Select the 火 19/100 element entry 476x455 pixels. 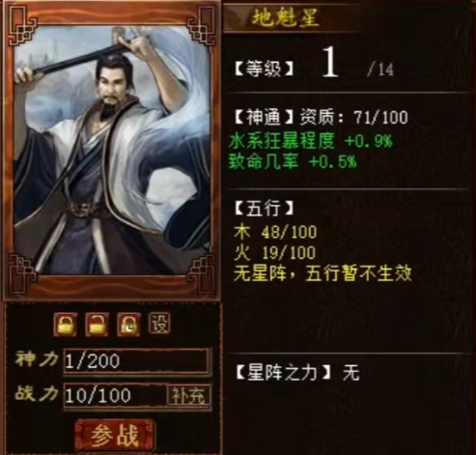pyautogui.click(x=275, y=253)
